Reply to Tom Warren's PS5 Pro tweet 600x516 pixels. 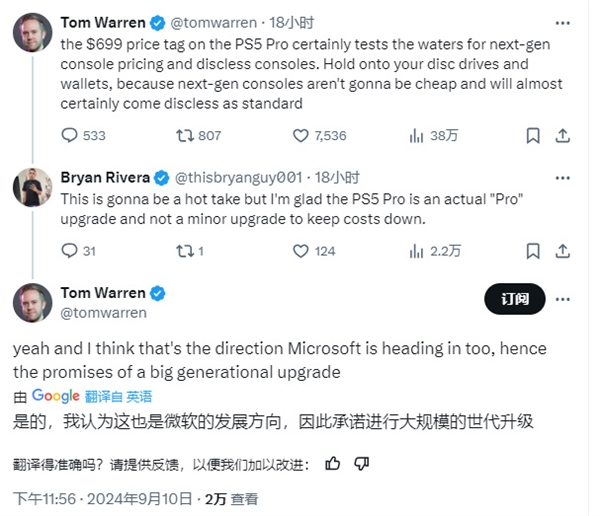[70, 135]
